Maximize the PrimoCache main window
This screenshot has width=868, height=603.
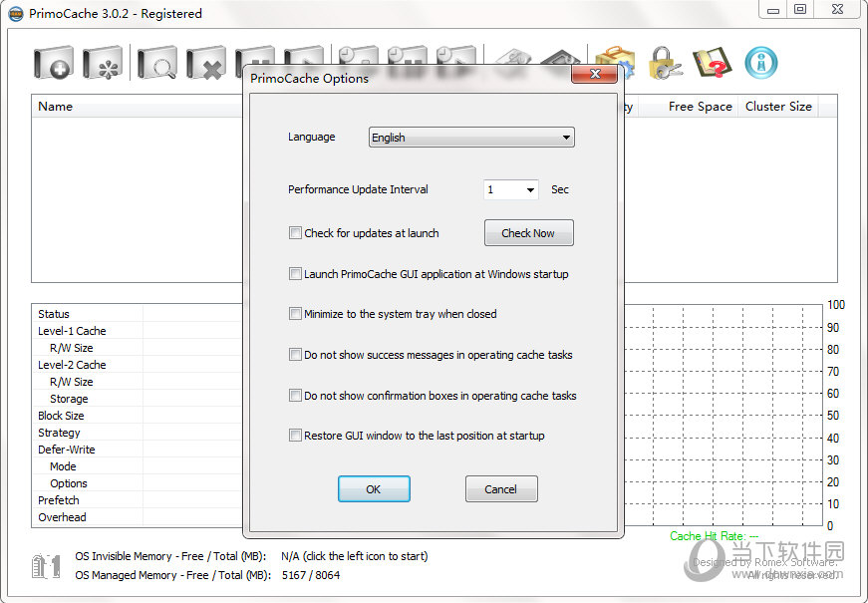point(800,9)
